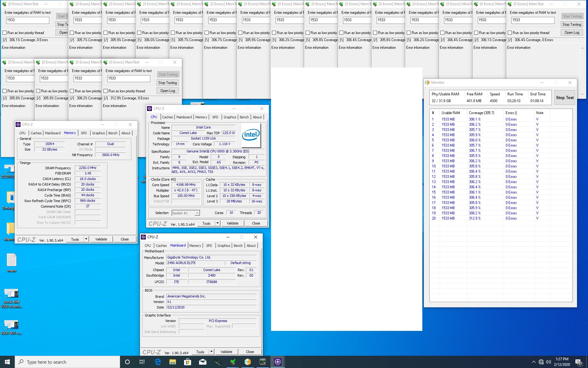The width and height of the screenshot is (588, 368).
Task: Click the Monitor cube icon on taskbar
Action: [248, 362]
